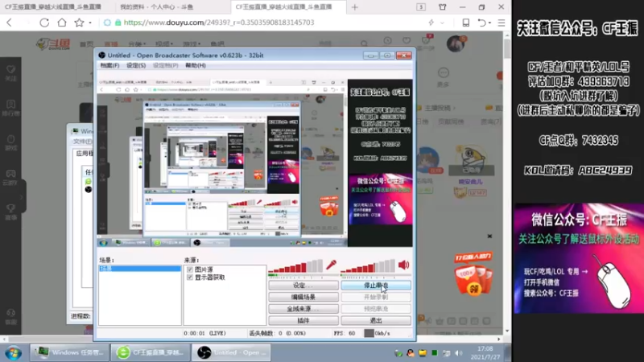
Task: Open the 排行榜 icon in left sidebar
Action: pos(11,105)
